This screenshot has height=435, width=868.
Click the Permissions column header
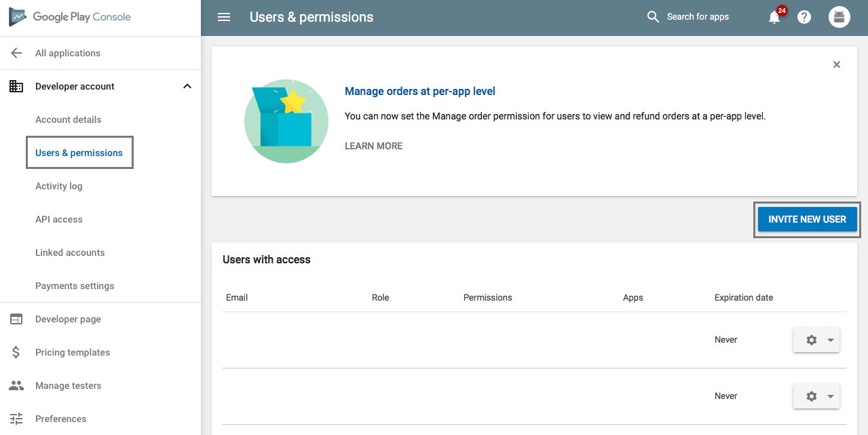tap(488, 297)
